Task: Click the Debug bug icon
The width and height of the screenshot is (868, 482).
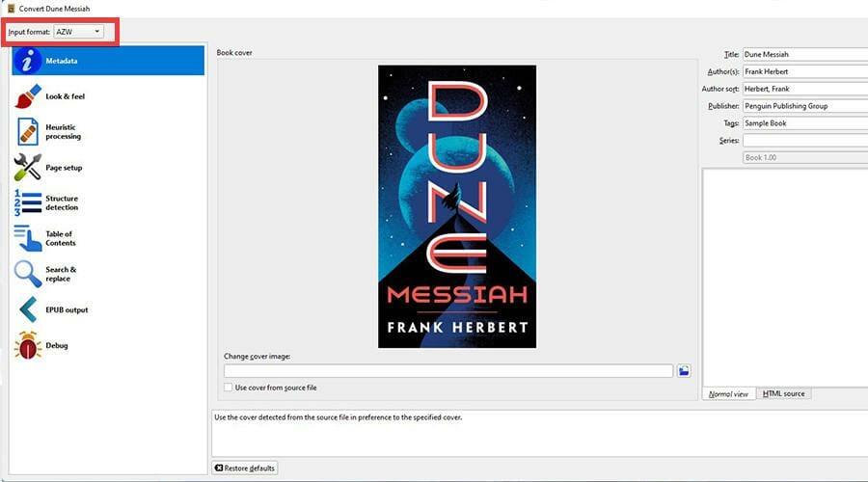Action: click(28, 345)
